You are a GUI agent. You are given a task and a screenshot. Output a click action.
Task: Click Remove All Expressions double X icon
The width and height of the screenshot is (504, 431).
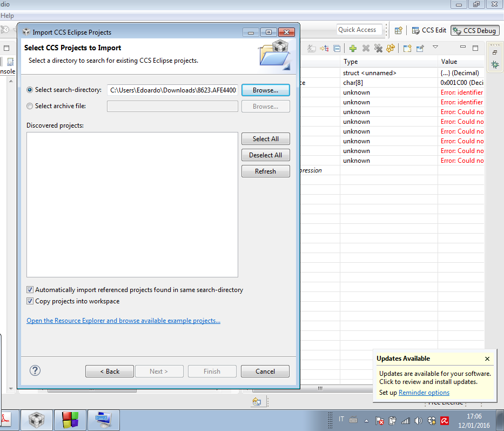378,48
